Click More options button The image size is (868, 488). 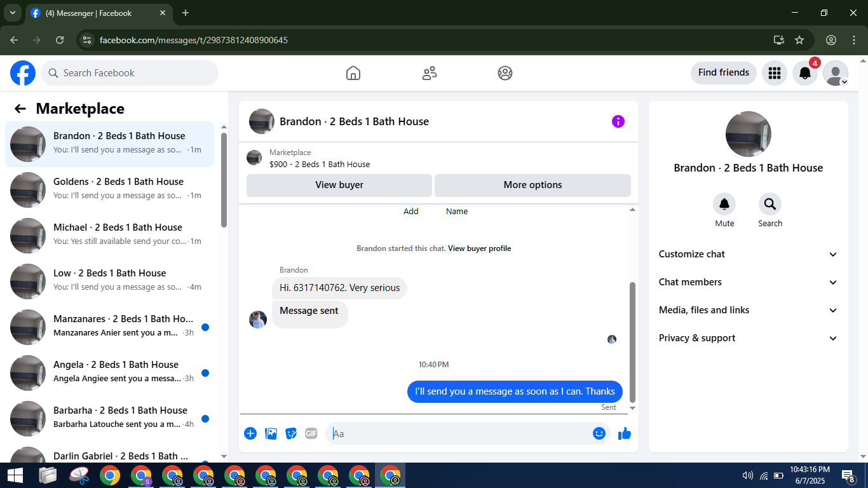tap(532, 185)
